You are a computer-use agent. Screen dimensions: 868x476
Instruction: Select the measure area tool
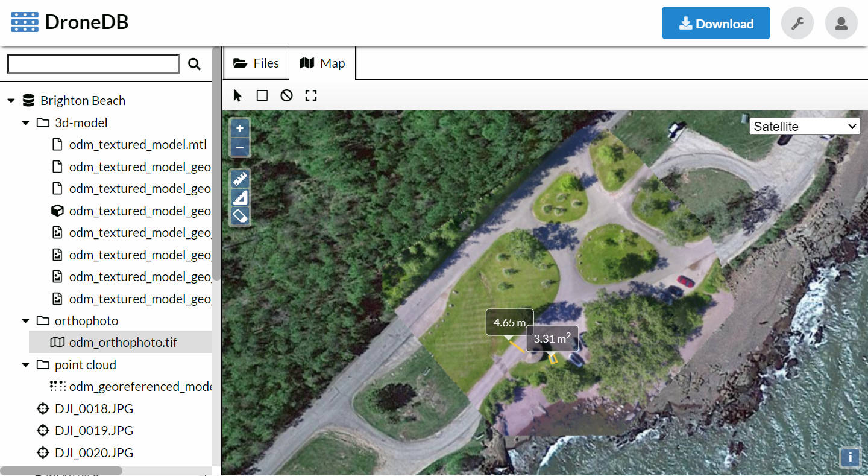click(239, 197)
